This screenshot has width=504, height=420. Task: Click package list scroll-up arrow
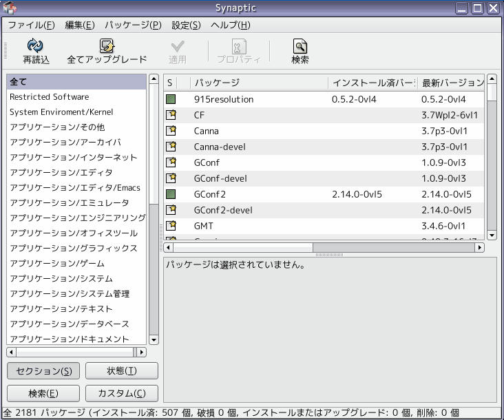[x=492, y=79]
